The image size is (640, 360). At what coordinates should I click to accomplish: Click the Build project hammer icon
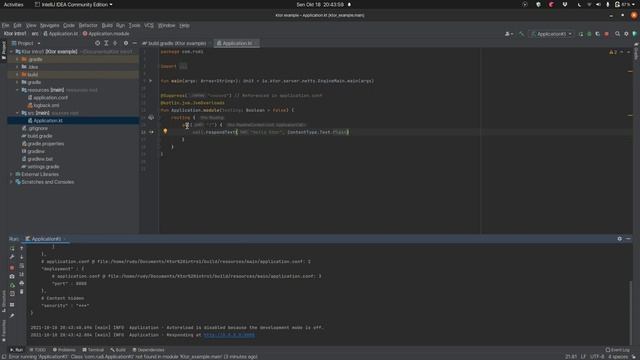[x=521, y=34]
